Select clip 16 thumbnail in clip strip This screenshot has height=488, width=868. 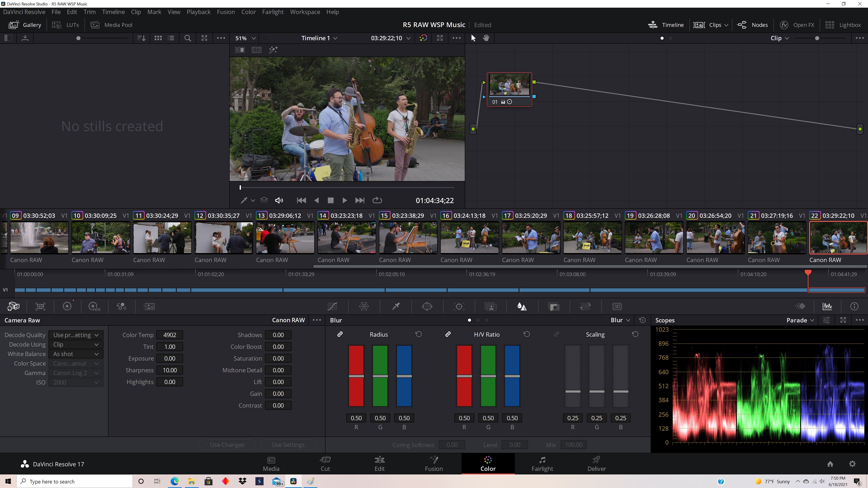pyautogui.click(x=469, y=238)
